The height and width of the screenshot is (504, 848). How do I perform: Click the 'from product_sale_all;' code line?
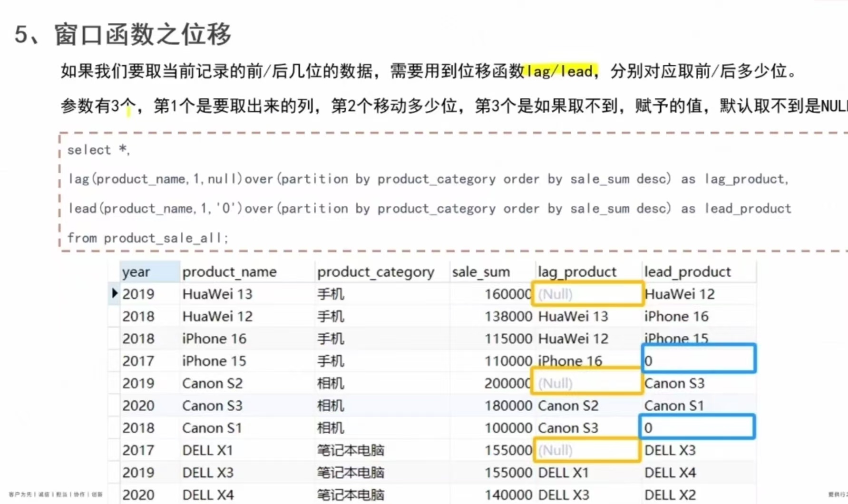[148, 238]
